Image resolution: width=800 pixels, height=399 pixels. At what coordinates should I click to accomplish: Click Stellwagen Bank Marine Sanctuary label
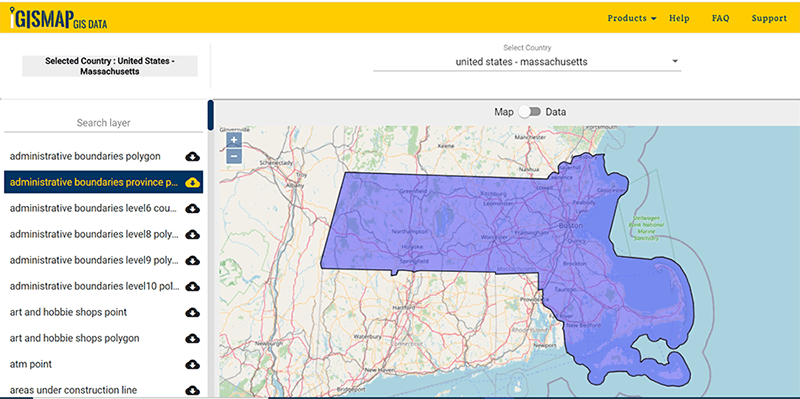[645, 228]
